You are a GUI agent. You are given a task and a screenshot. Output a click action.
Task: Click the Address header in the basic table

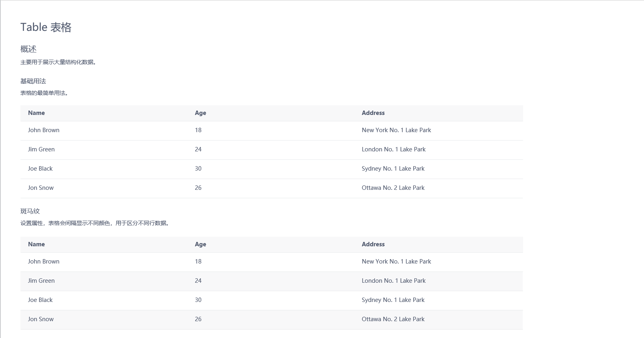point(373,113)
